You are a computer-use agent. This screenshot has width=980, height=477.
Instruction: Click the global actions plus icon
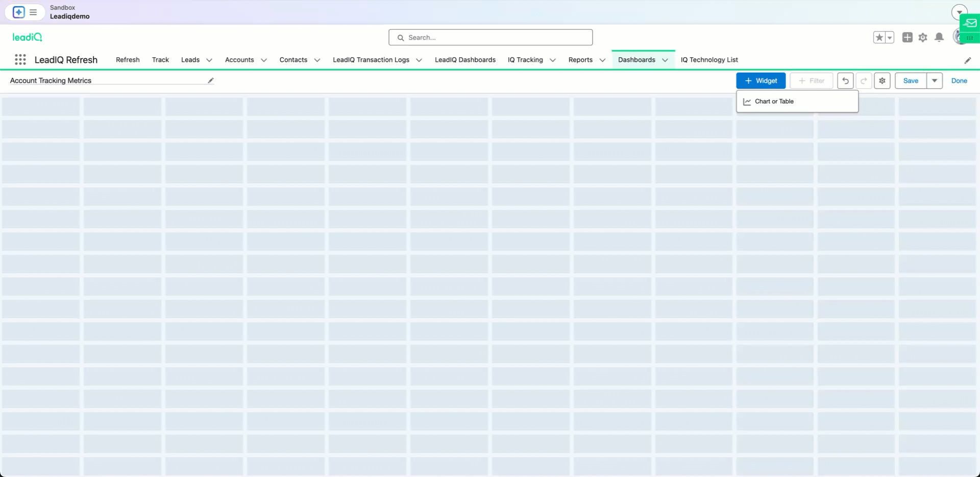[x=907, y=37]
